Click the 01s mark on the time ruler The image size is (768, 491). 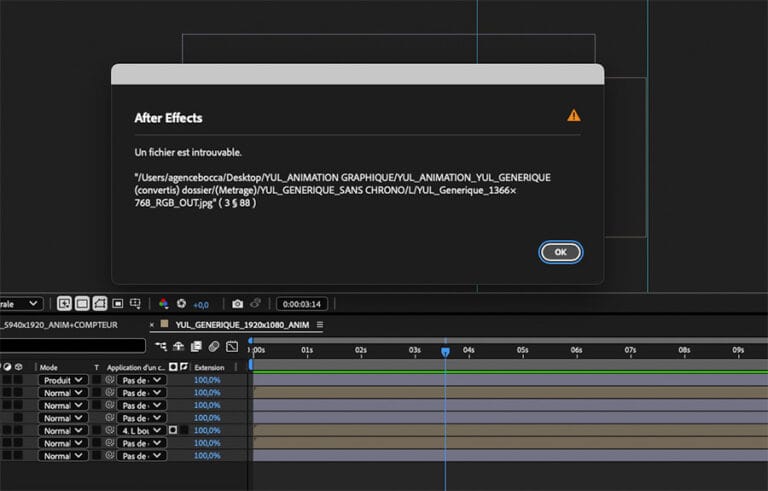[x=307, y=350]
